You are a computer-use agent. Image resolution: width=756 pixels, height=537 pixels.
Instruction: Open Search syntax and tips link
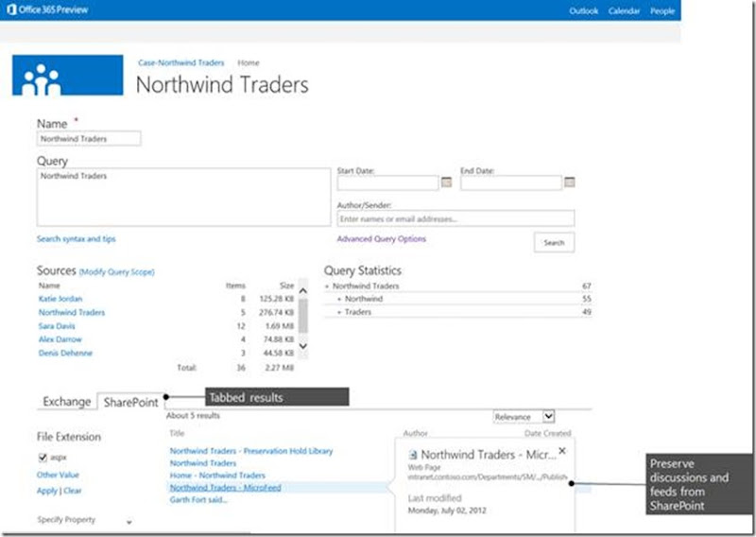coord(77,239)
